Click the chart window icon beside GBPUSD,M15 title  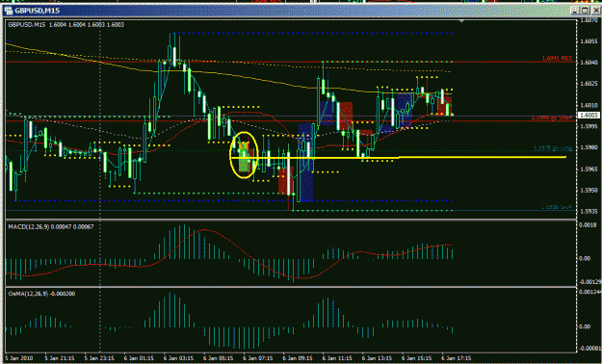pyautogui.click(x=9, y=11)
